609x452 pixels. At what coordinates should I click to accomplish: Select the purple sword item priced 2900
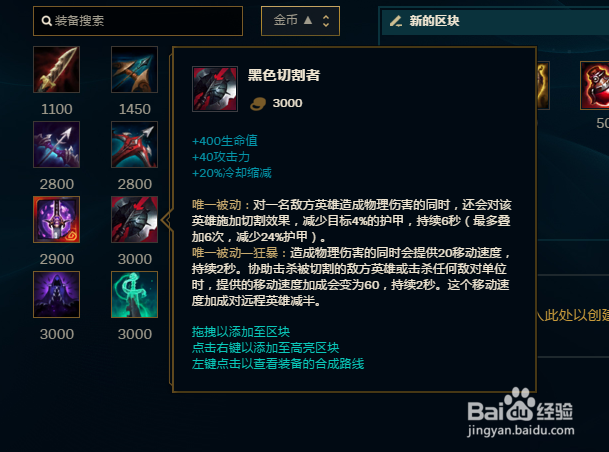point(56,219)
